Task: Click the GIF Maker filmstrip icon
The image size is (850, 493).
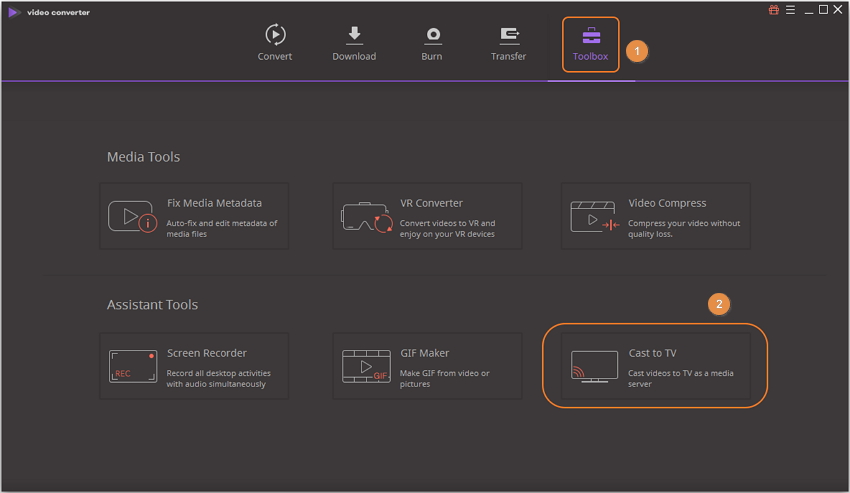Action: click(366, 366)
